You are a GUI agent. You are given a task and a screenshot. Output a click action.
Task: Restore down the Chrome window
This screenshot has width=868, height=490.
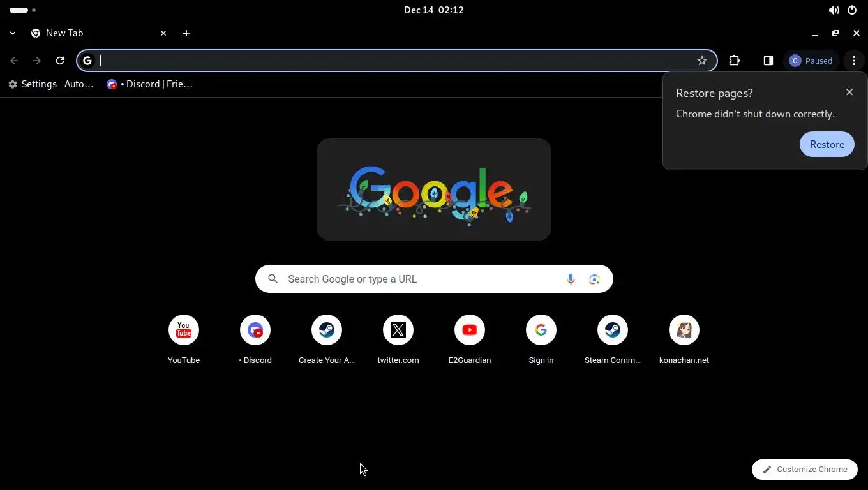click(x=835, y=33)
